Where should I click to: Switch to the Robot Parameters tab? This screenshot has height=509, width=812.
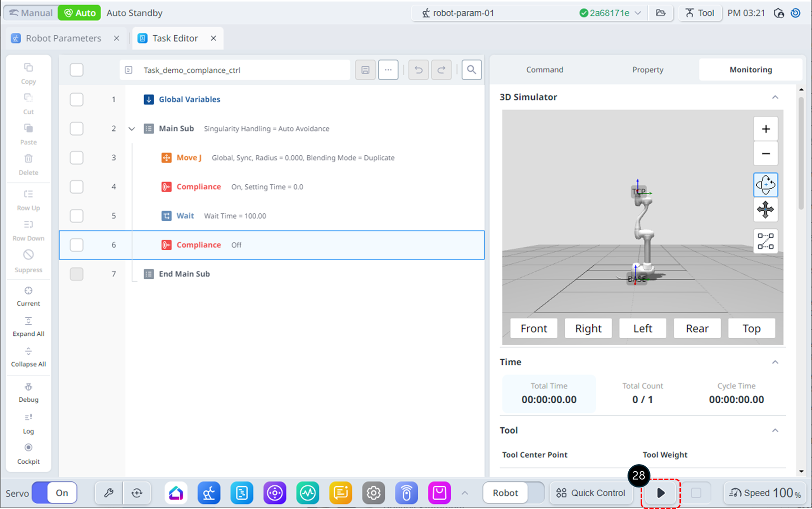pos(63,38)
